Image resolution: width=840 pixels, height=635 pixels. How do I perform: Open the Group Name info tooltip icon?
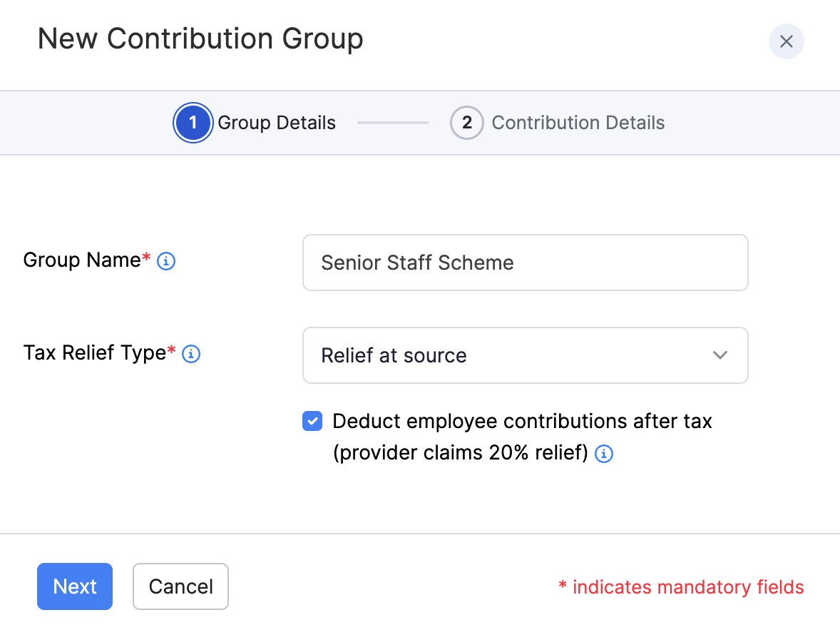166,261
